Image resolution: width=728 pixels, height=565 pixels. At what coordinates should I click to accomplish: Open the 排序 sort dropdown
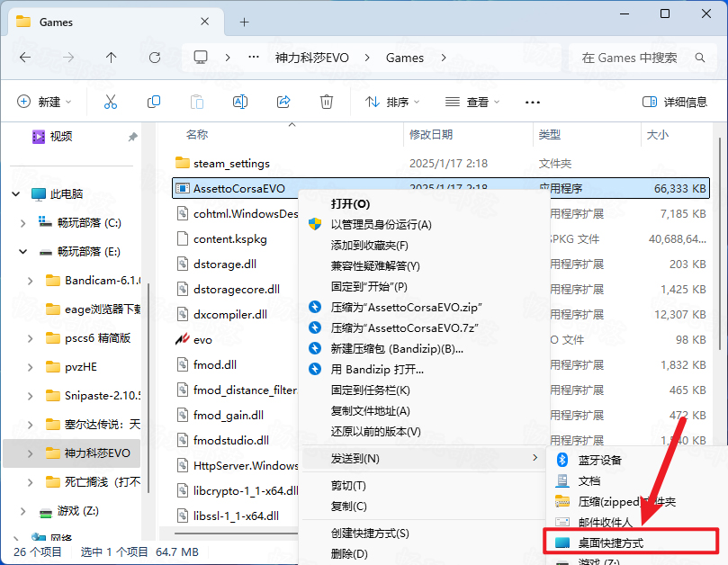coord(392,102)
